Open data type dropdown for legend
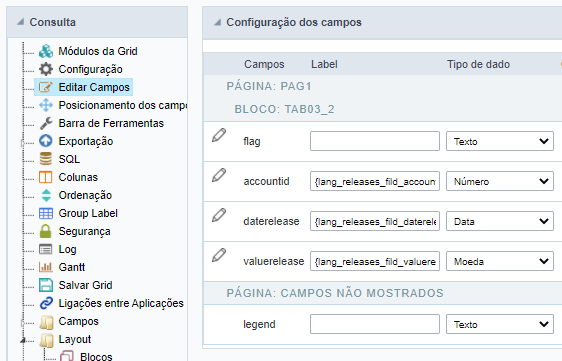The image size is (562, 361). 500,324
